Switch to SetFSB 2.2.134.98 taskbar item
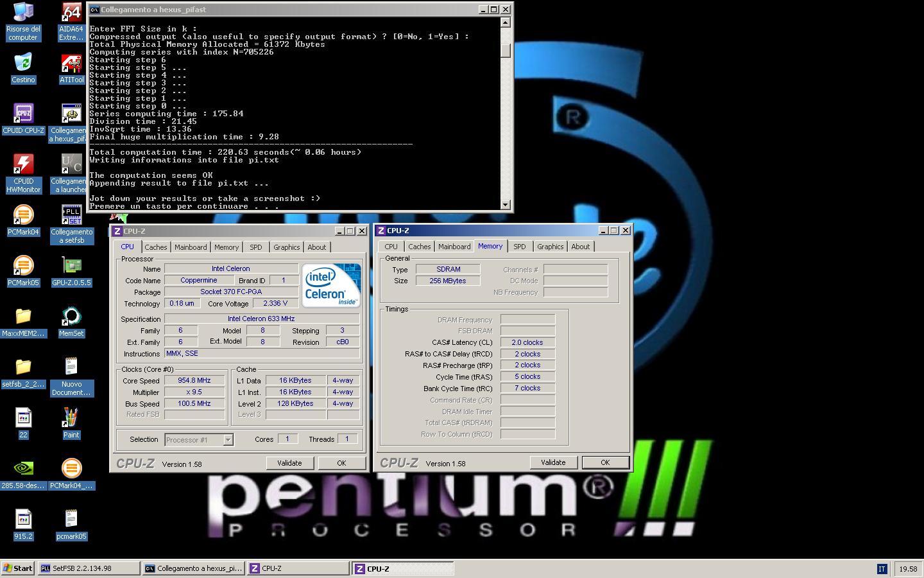 [89, 568]
